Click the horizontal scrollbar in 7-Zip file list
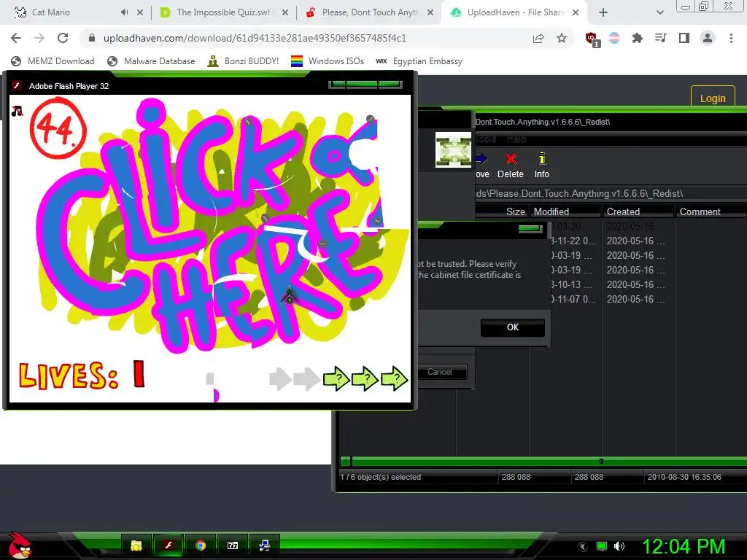 (543, 461)
